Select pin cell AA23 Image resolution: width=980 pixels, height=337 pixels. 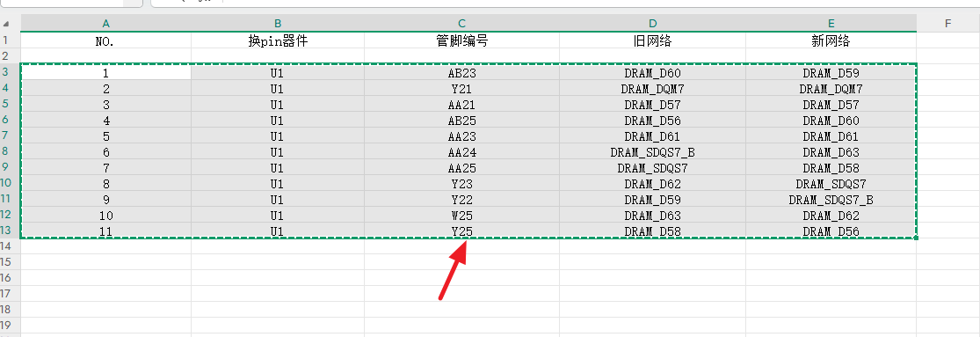click(462, 136)
